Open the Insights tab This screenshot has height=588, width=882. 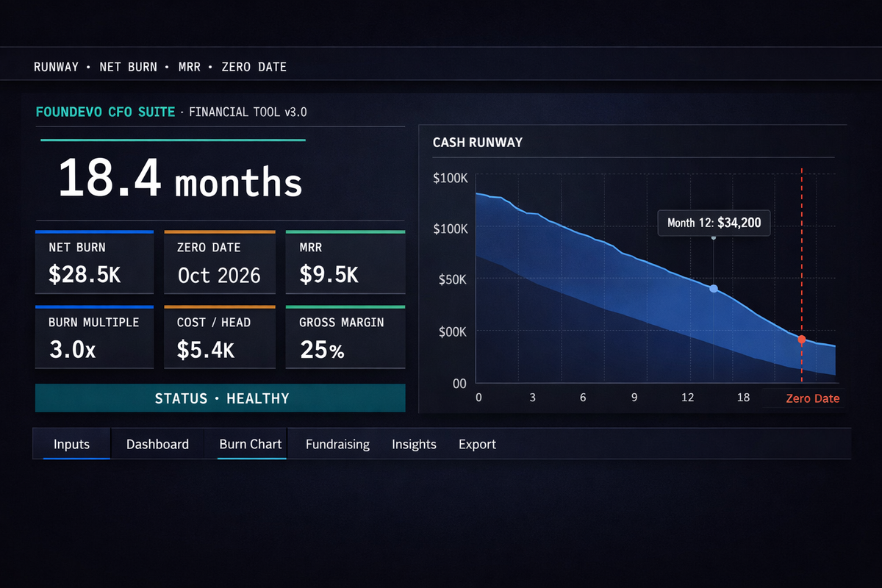coord(414,444)
